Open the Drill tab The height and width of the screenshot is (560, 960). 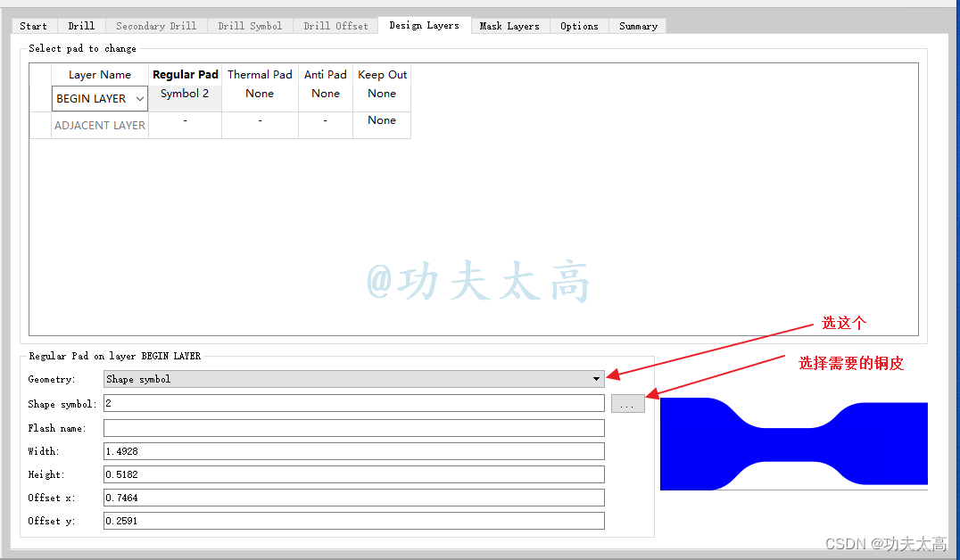point(81,26)
